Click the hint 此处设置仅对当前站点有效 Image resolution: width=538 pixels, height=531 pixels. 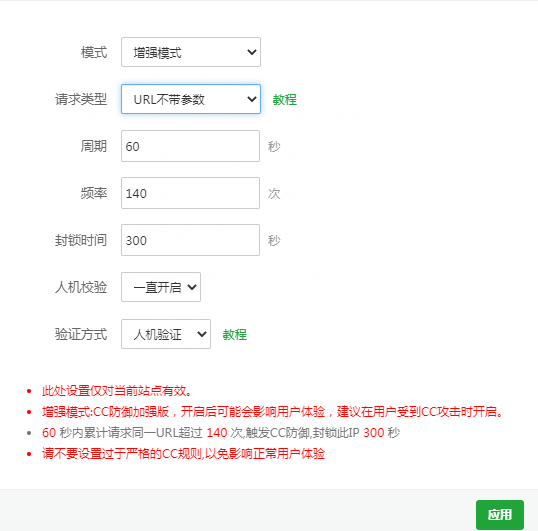click(117, 391)
